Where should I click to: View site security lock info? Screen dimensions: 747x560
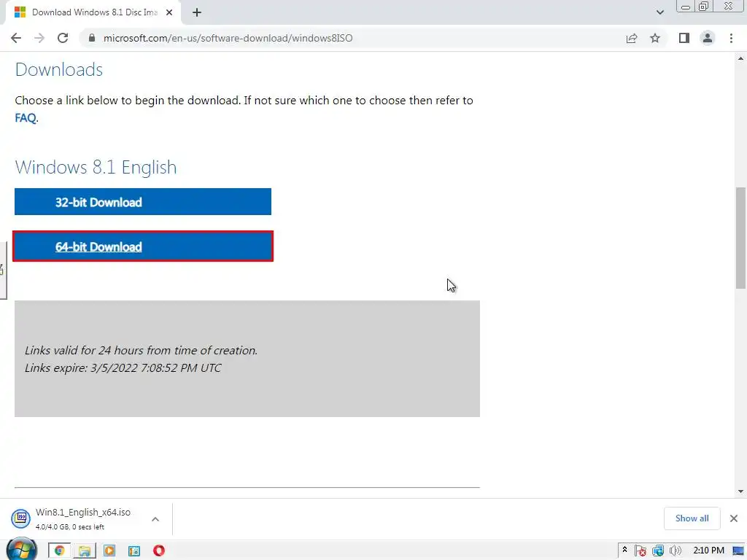(x=92, y=38)
